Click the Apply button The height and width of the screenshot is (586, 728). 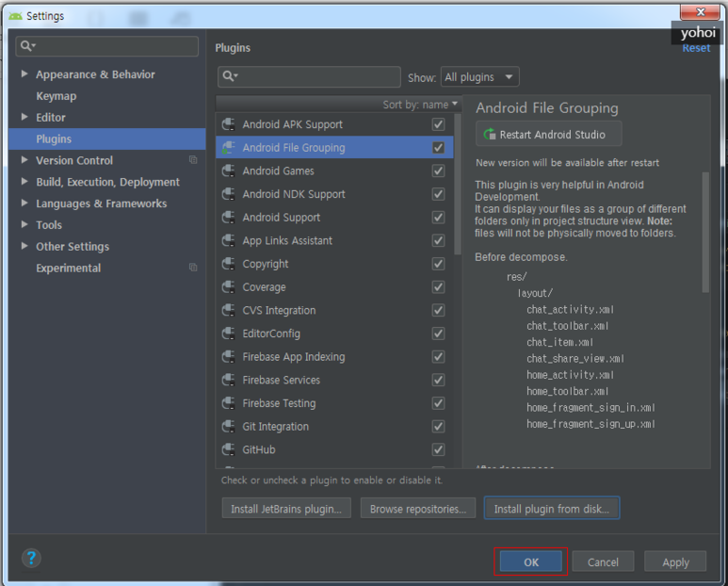coord(675,562)
